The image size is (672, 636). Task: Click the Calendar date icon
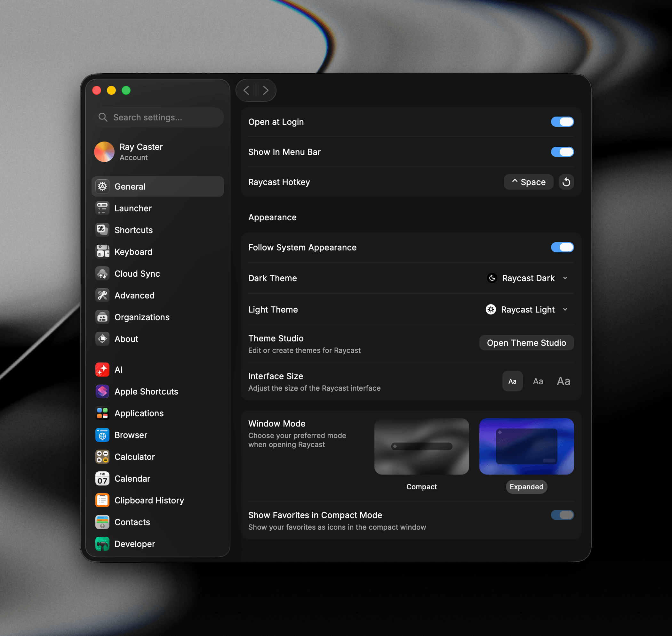(x=102, y=478)
